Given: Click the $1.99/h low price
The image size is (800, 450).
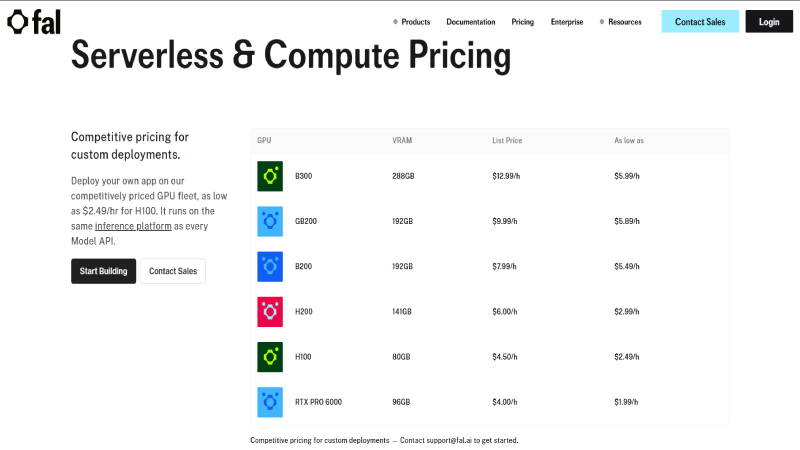Looking at the screenshot, I should (626, 402).
